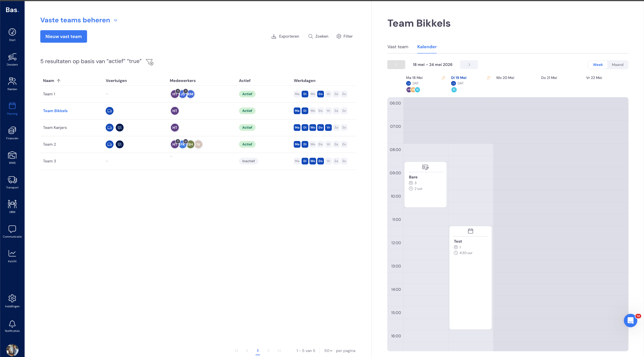This screenshot has width=644, height=357.
Task: Open the chat support bubble
Action: (630, 321)
